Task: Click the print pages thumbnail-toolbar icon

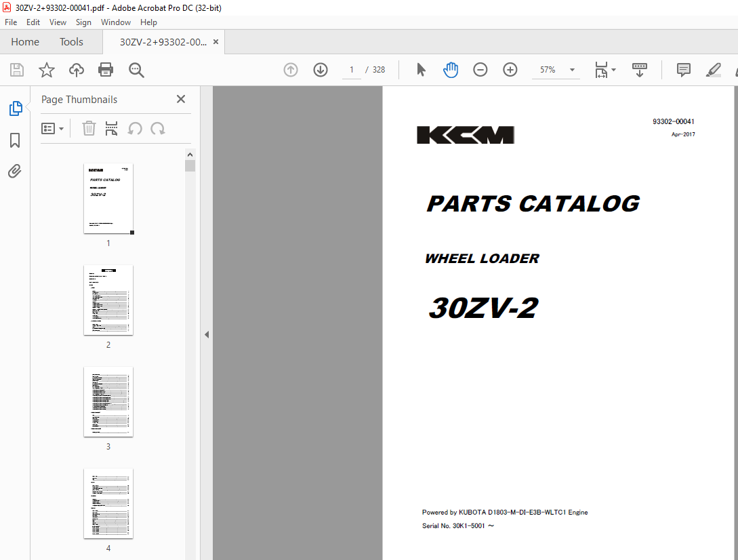Action: 112,128
